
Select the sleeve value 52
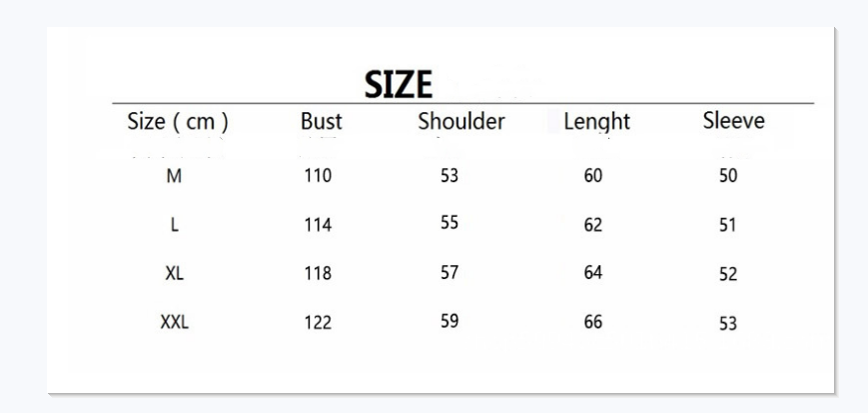click(728, 274)
